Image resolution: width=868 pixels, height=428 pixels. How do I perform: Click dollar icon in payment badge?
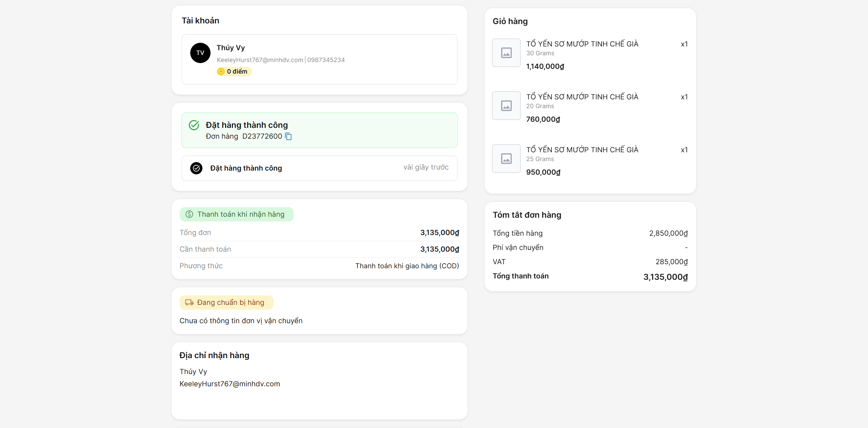point(189,214)
